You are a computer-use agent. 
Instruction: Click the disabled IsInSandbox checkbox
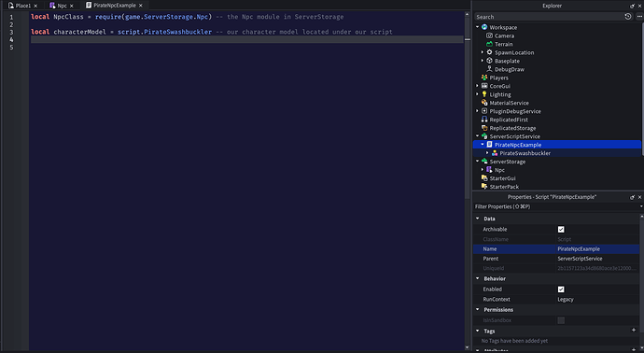(x=561, y=320)
